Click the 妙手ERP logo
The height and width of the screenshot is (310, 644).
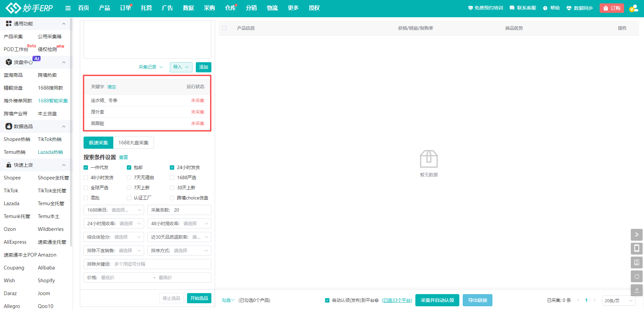click(x=29, y=8)
